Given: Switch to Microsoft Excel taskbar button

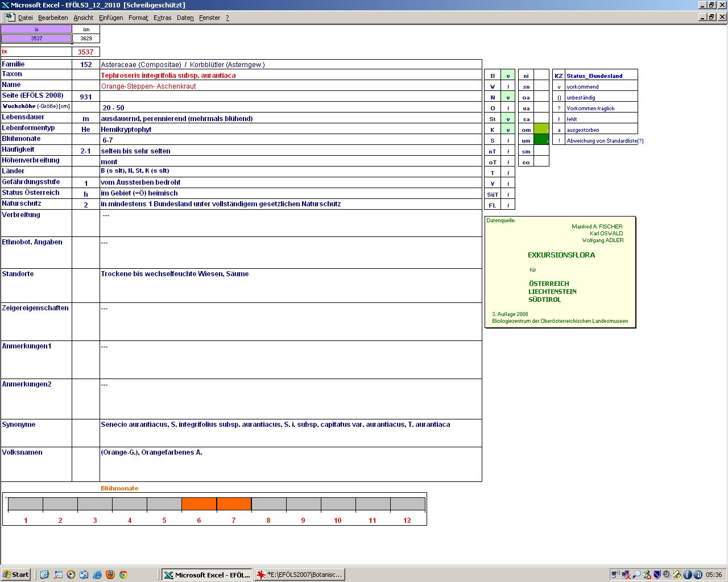Looking at the screenshot, I should [x=206, y=575].
